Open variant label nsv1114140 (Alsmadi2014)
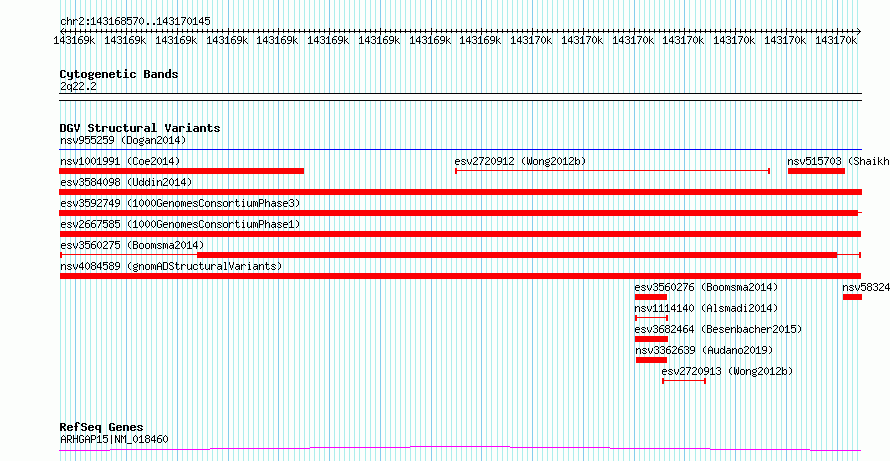Screen dimensions: 890x461 (706, 308)
